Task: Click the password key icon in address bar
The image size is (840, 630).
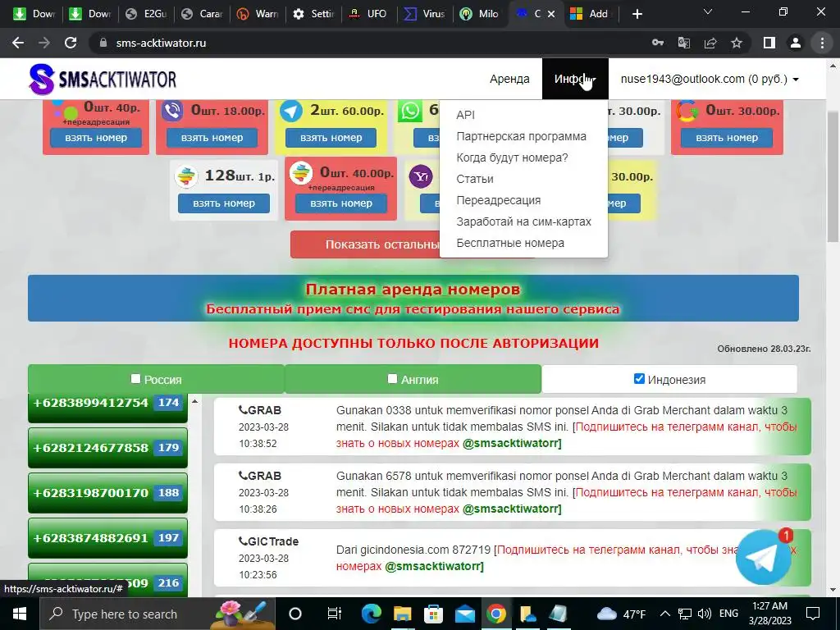Action: (x=658, y=43)
